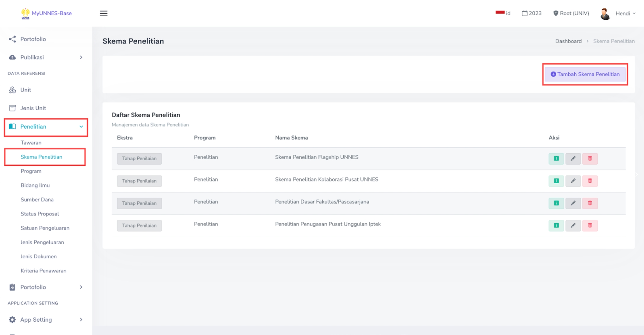This screenshot has width=644, height=335.
Task: Click the pencil edit icon for Kolaborasi Pusat UNNES
Action: (x=573, y=181)
